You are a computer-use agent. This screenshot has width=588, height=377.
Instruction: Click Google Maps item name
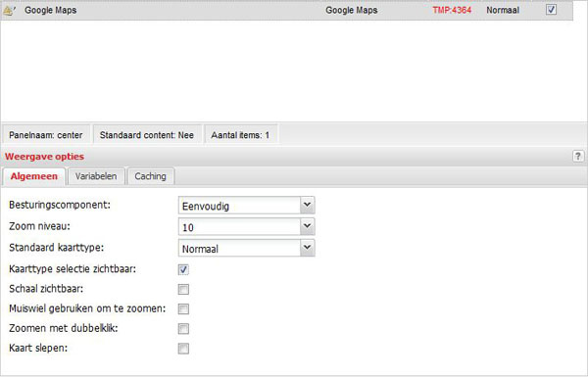pyautogui.click(x=51, y=10)
